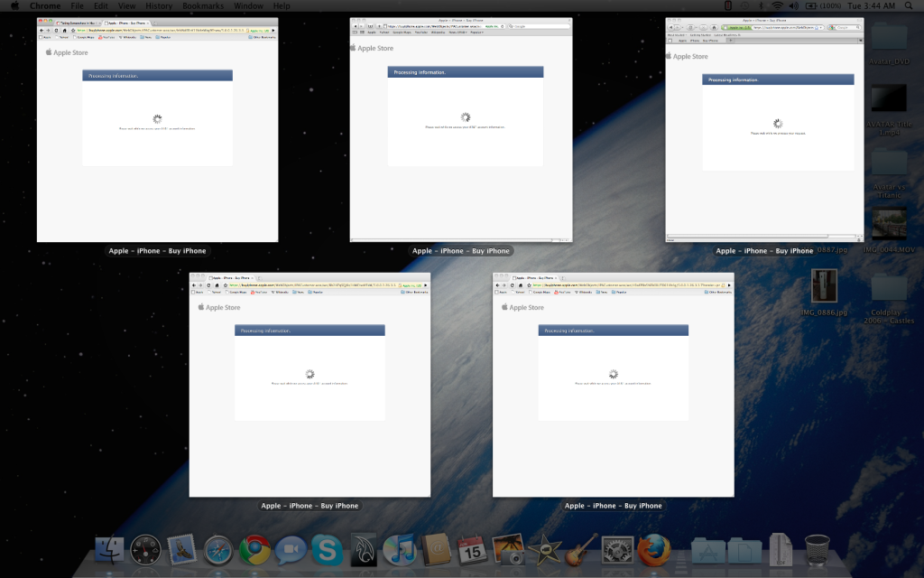
Task: Launch Mail from the Dock
Action: tap(181, 550)
